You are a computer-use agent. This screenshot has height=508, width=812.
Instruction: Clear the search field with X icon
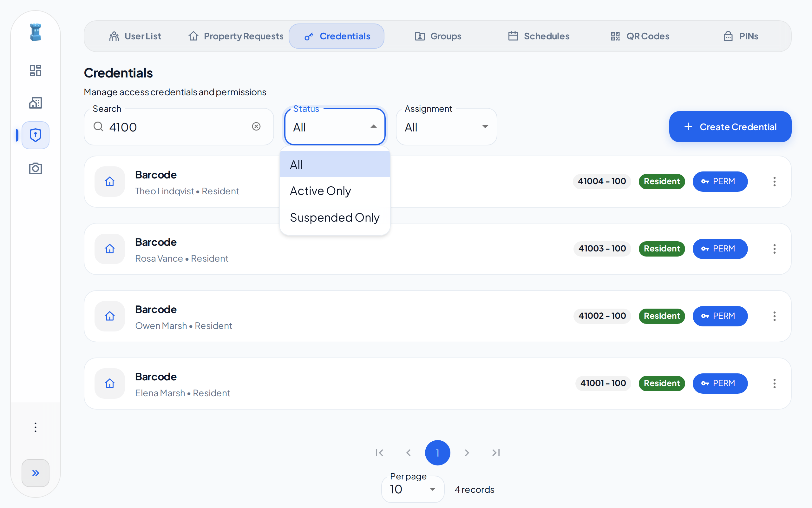(256, 127)
